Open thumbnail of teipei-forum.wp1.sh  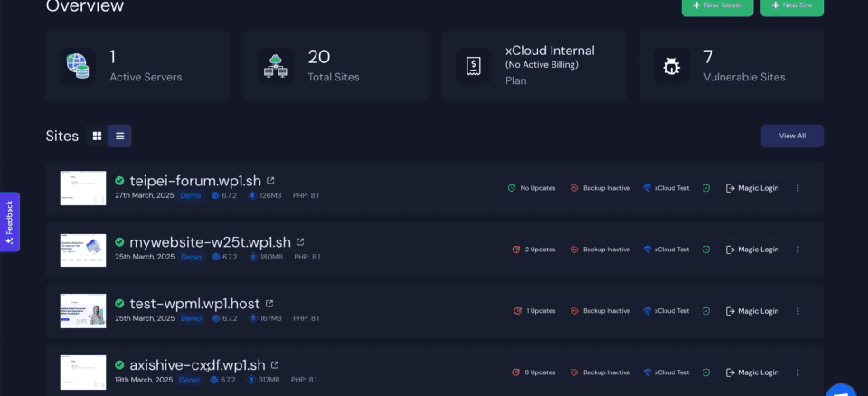83,188
